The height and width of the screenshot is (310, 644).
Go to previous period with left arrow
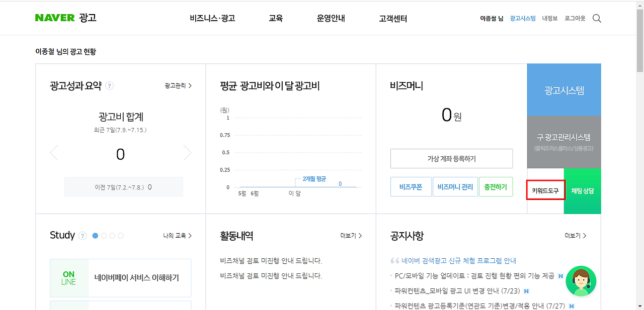pos(54,153)
